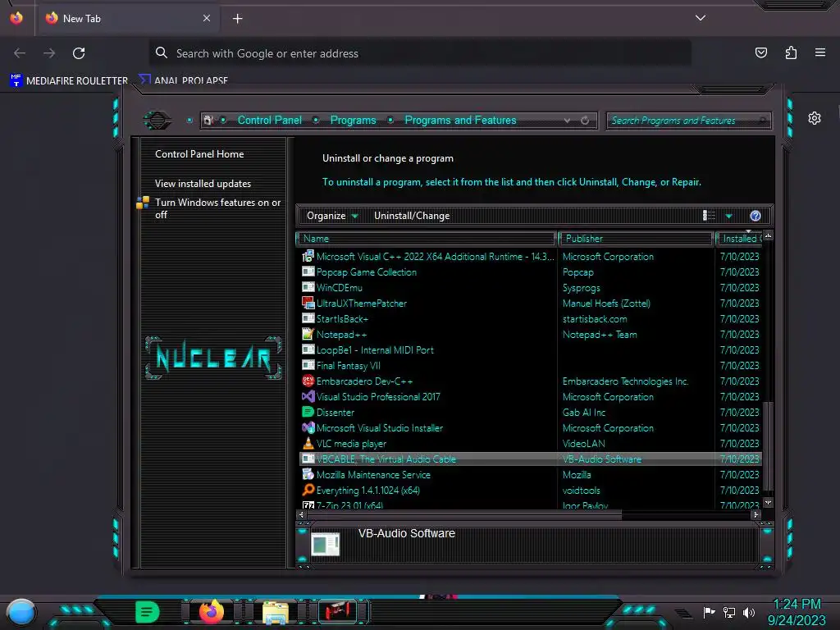Open File Explorer from the taskbar
Viewport: 840px width, 630px height.
(276, 612)
